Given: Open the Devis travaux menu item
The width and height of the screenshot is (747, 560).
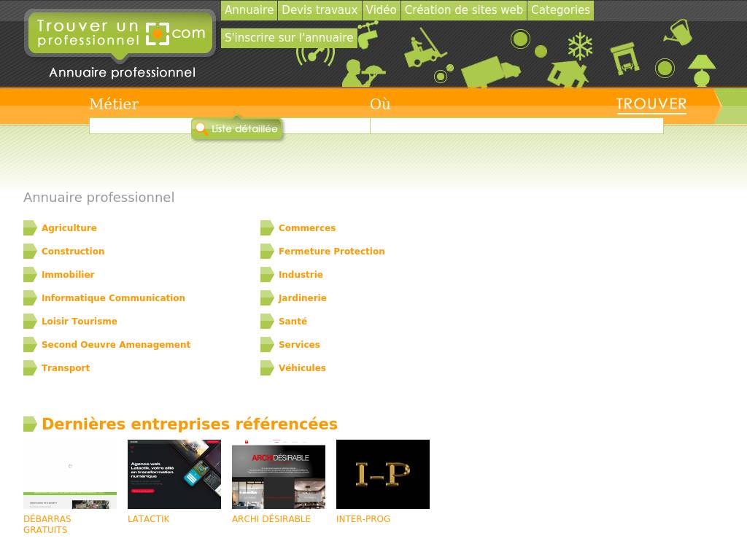Looking at the screenshot, I should 320,10.
